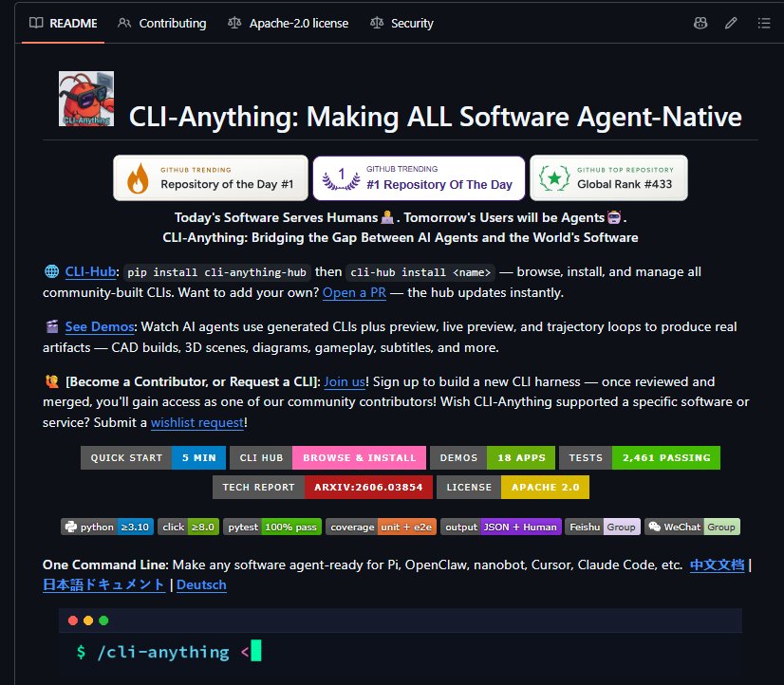Open the wishlist request link
Screen dimensions: 784x685
click(x=197, y=423)
